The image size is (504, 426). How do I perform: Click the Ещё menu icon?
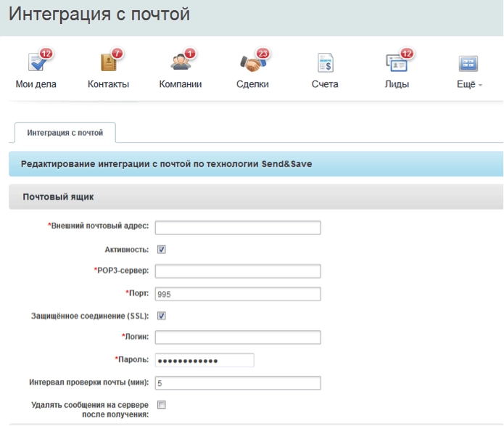click(x=469, y=65)
